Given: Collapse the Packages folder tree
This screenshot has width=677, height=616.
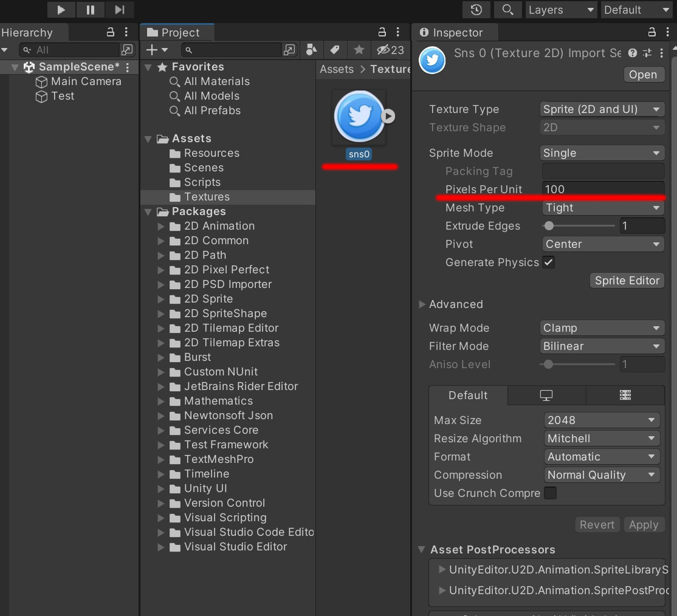Looking at the screenshot, I should tap(148, 212).
